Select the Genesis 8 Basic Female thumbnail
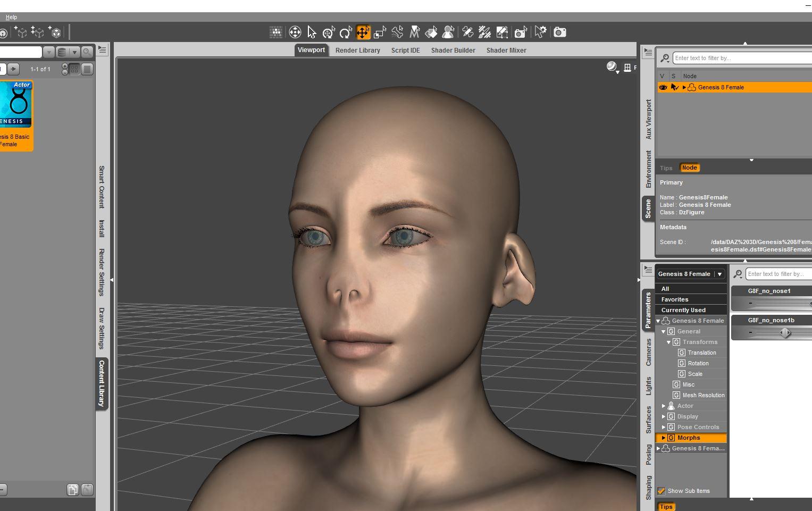812x511 pixels. [x=16, y=115]
